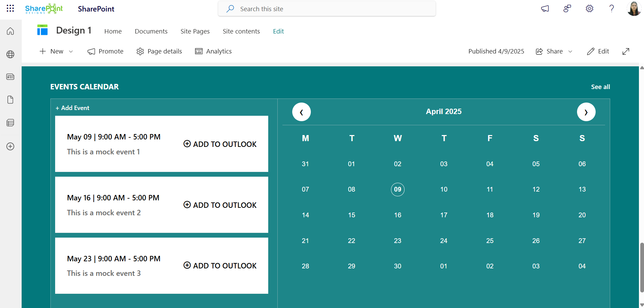This screenshot has height=308, width=644.
Task: Open My sites globe icon in sidebar
Action: tap(10, 54)
